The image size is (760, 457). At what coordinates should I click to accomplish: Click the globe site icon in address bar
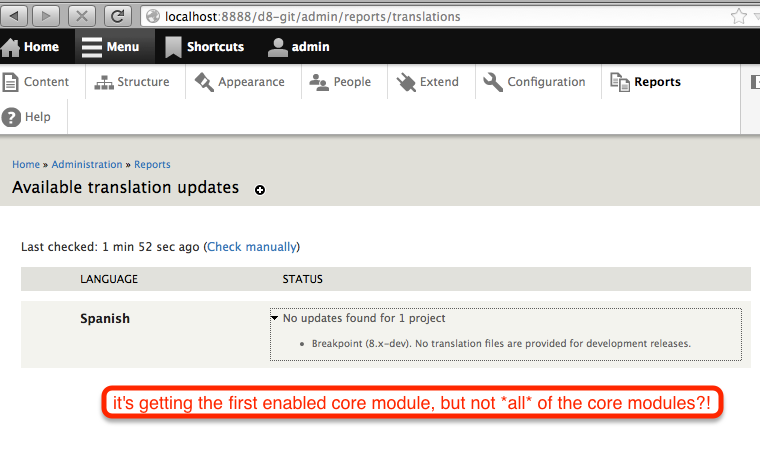point(153,16)
